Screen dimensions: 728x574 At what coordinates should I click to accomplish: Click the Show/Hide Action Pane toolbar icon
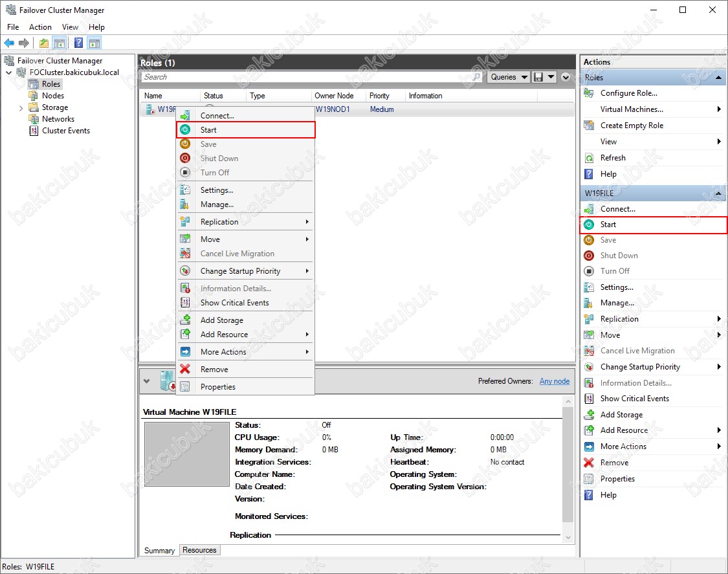[94, 43]
